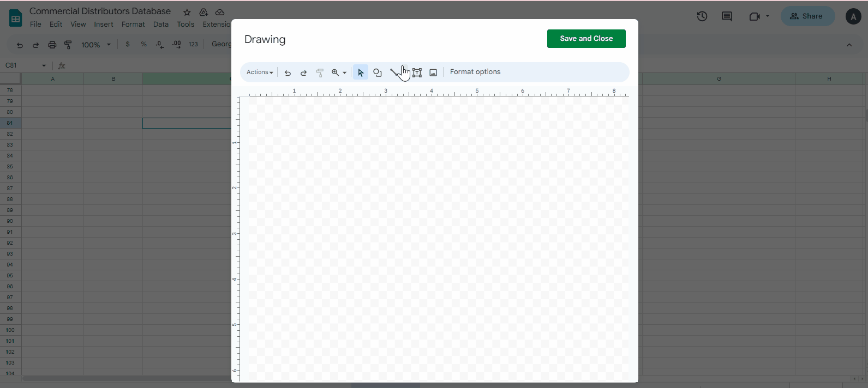Click the Google Sheets home logo
Image resolution: width=868 pixels, height=388 pixels.
click(15, 18)
